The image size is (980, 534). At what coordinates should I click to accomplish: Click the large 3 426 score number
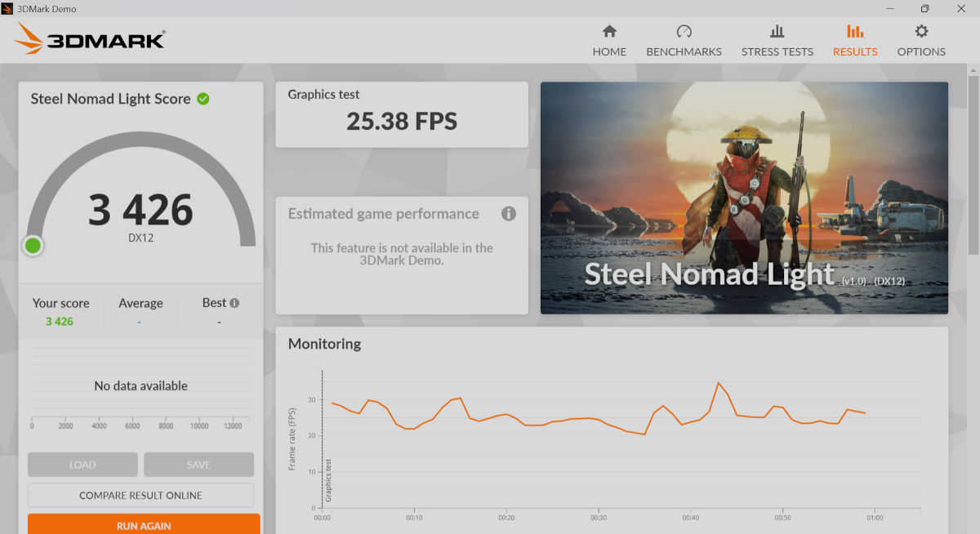pyautogui.click(x=140, y=211)
